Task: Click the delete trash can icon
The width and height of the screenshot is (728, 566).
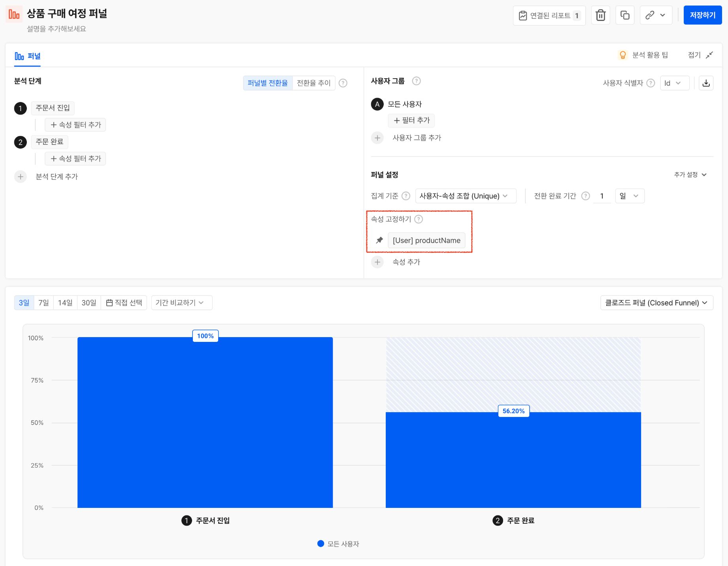Action: pos(600,15)
